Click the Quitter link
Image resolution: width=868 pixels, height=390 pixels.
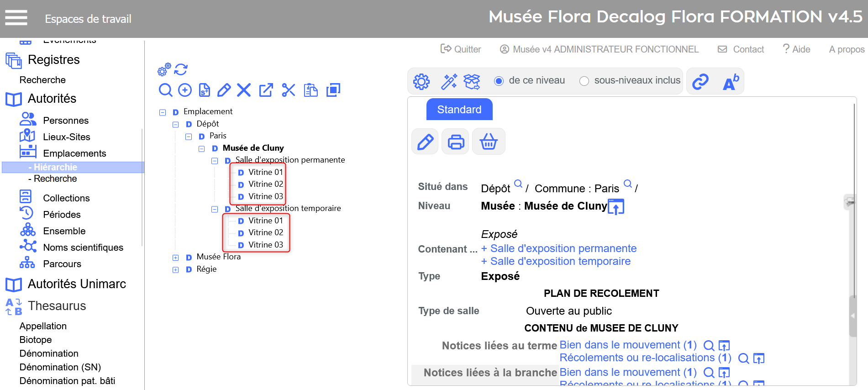461,49
